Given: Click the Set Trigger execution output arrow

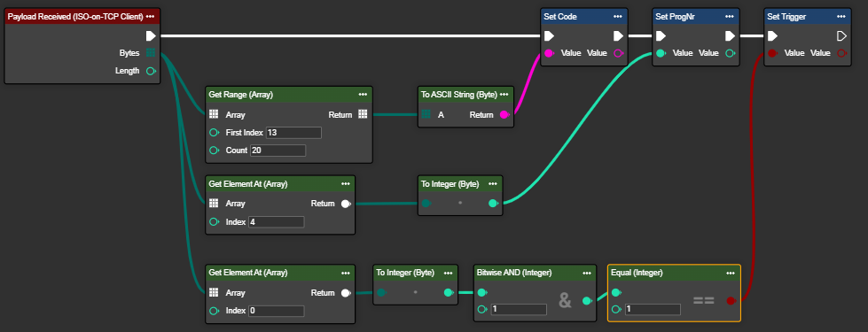Looking at the screenshot, I should [841, 36].
